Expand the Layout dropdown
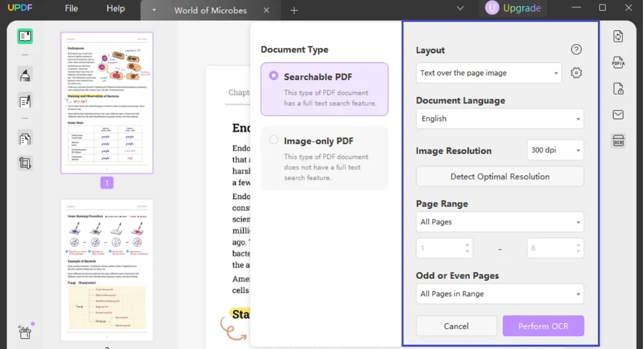 click(x=488, y=73)
